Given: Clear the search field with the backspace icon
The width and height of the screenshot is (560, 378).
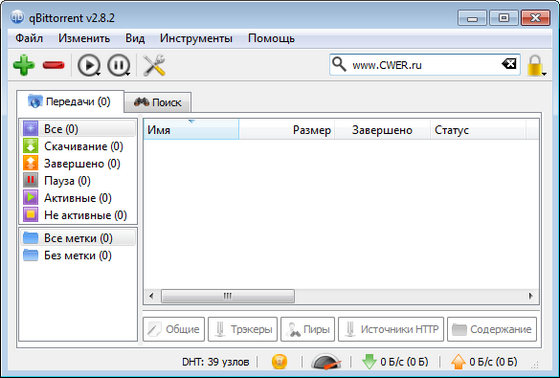Looking at the screenshot, I should pos(509,64).
